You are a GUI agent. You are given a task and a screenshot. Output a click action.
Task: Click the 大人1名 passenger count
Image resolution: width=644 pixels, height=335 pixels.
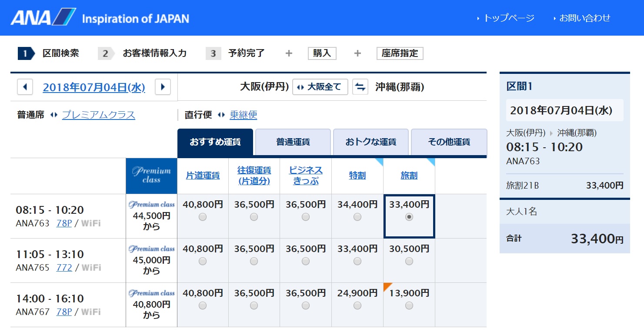[522, 212]
